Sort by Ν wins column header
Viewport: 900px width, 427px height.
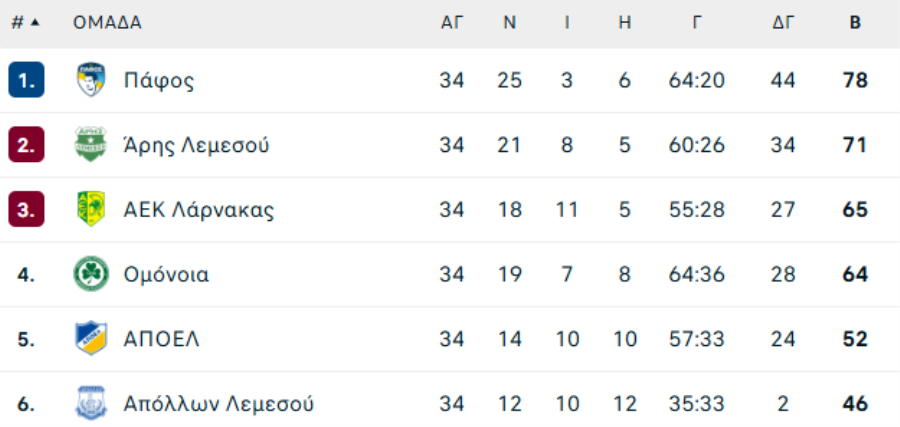(510, 23)
